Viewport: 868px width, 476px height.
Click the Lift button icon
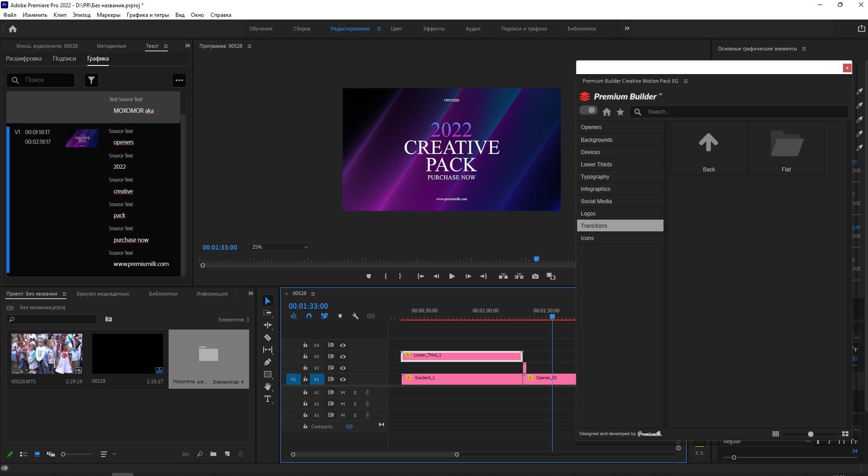point(503,276)
